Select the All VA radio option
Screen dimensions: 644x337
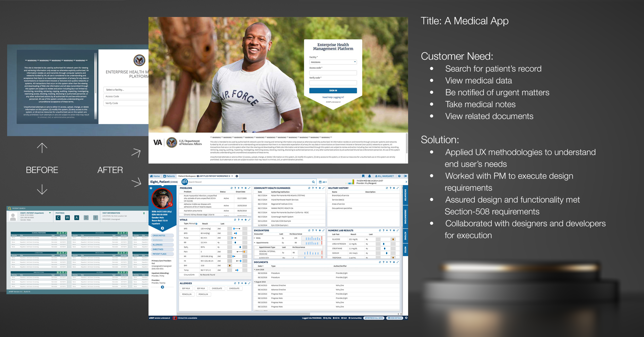pos(336,318)
